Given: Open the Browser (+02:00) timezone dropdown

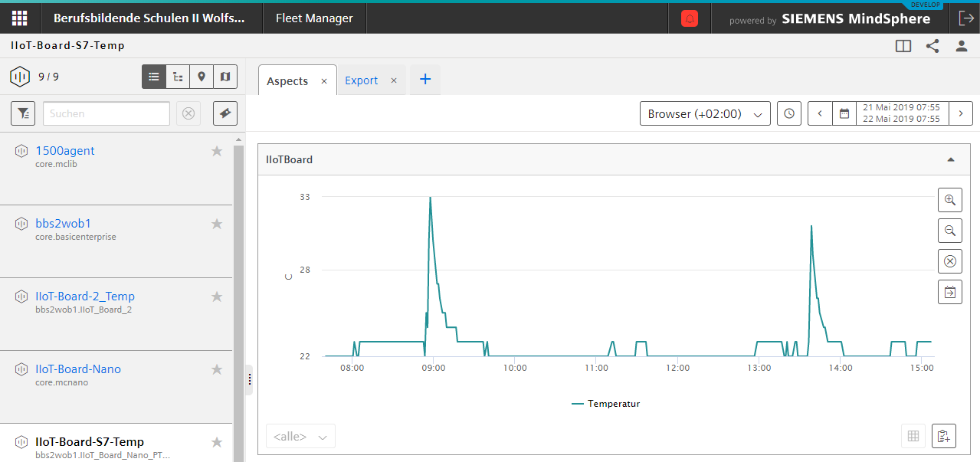Looking at the screenshot, I should (x=705, y=113).
